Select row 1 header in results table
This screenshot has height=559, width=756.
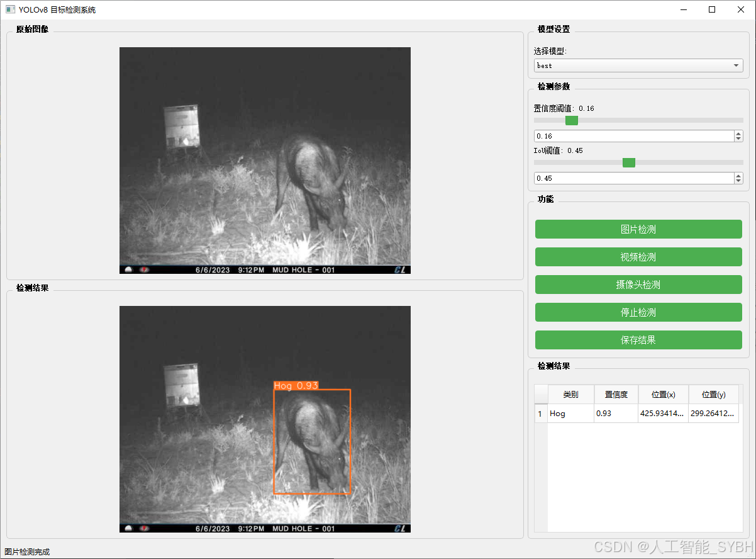(x=540, y=414)
